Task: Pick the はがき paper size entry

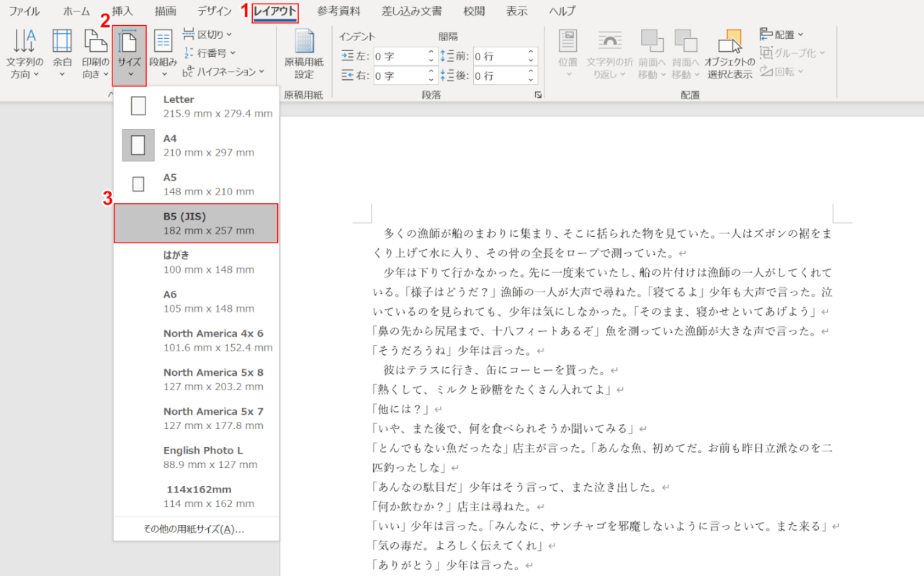Action: 196,262
